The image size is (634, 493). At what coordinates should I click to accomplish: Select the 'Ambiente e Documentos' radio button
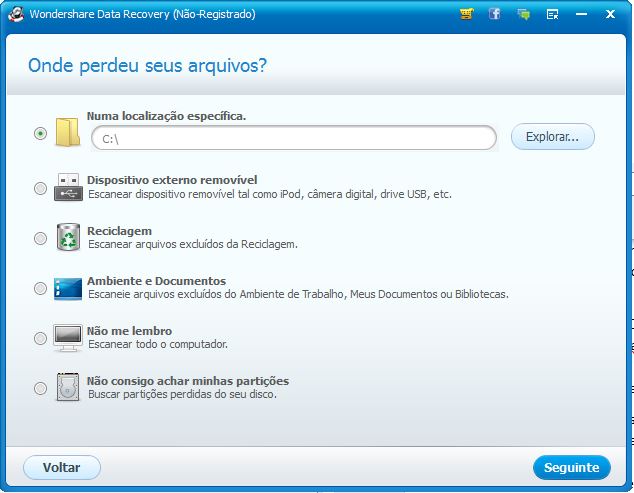40,288
